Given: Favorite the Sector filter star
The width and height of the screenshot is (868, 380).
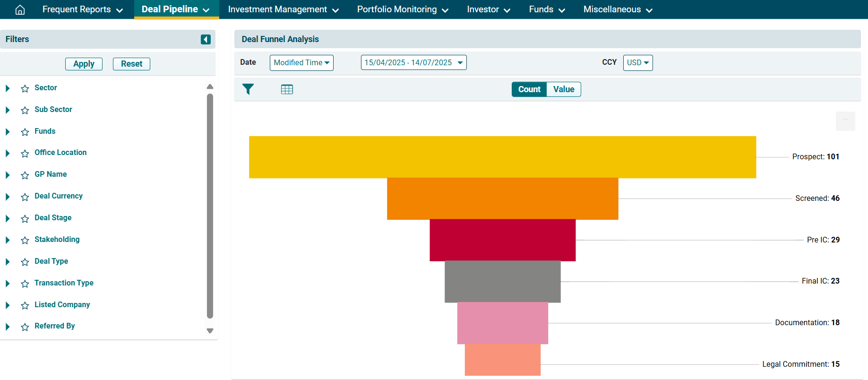Looking at the screenshot, I should click(x=25, y=88).
